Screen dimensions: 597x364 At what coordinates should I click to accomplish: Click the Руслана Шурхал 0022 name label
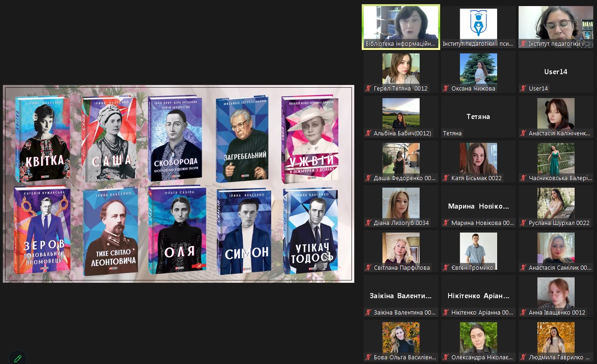point(559,223)
